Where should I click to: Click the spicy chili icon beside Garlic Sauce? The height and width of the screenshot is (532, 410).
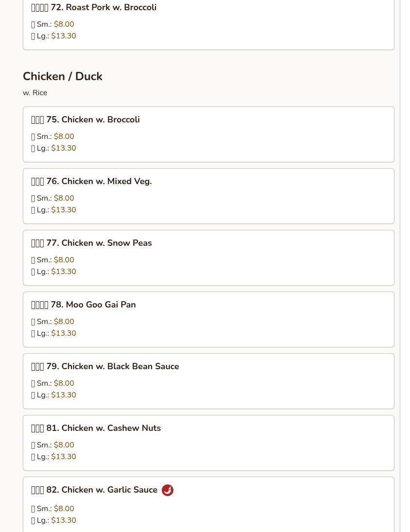168,490
